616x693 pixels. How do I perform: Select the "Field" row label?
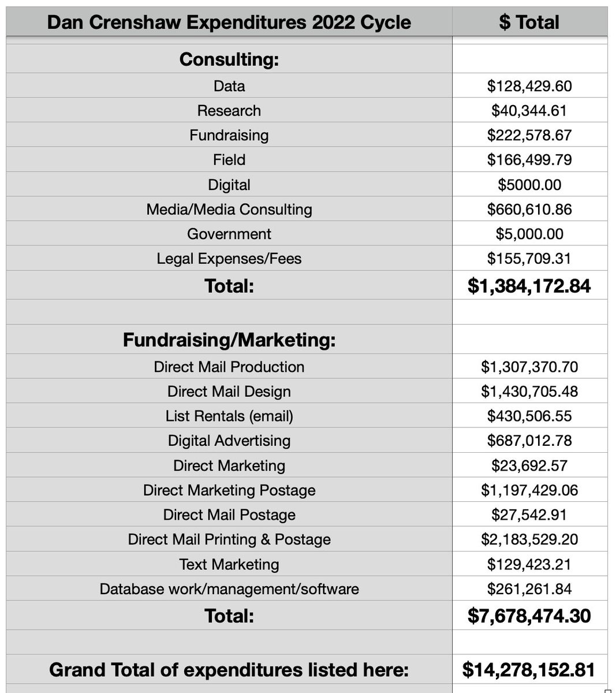229,159
